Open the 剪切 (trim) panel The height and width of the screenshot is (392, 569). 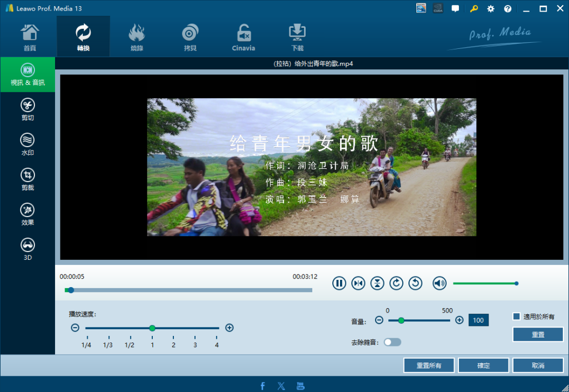[x=28, y=109]
